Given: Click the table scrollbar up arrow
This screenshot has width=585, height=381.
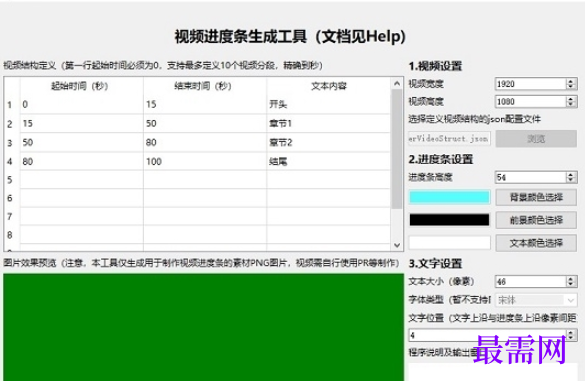Looking at the screenshot, I should 397,84.
